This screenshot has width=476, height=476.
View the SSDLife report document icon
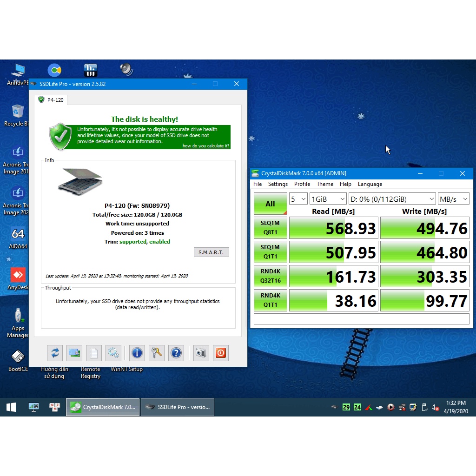coord(93,353)
